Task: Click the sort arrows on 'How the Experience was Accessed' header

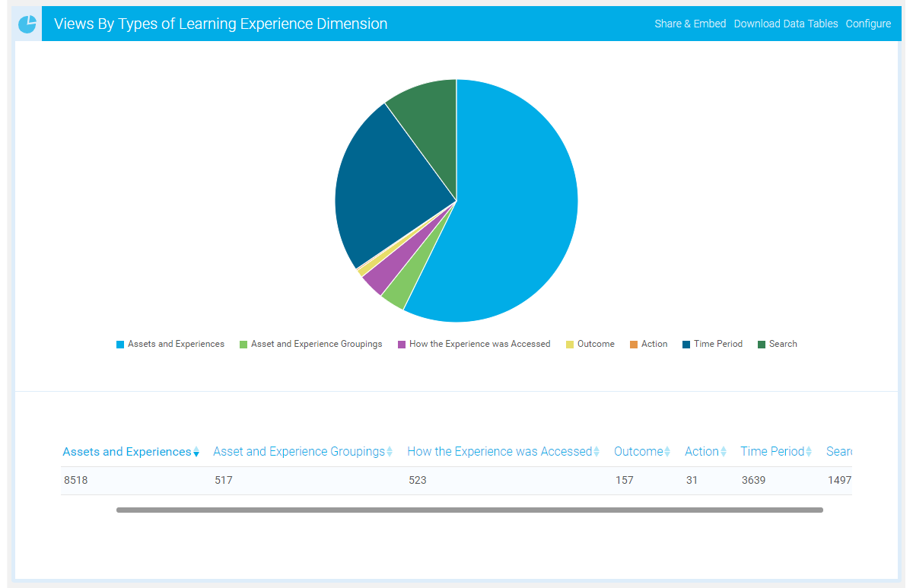Action: tap(597, 451)
